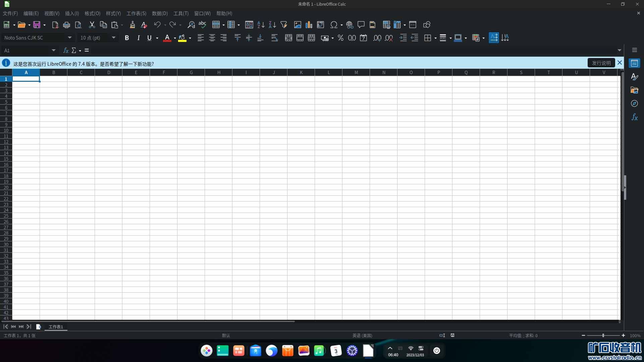The width and height of the screenshot is (644, 362).
Task: Click the Format as Percent icon
Action: (340, 38)
